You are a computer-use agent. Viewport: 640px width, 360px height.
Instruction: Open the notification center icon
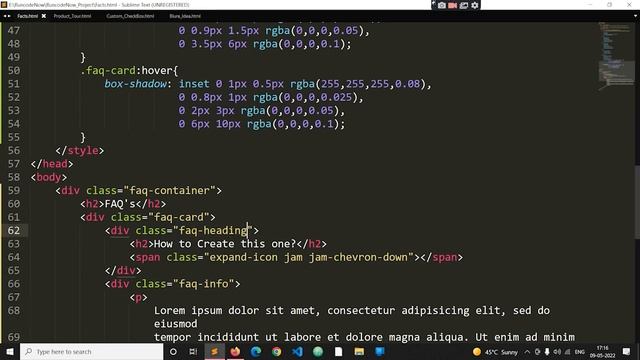[627, 352]
